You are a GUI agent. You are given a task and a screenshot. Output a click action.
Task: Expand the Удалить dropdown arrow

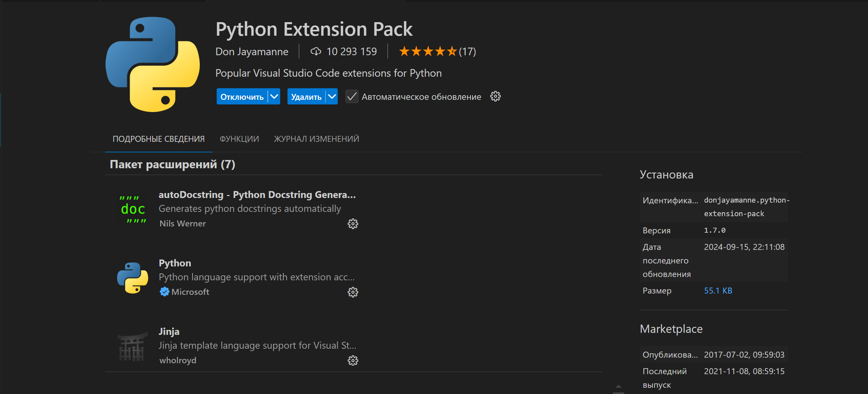(x=332, y=97)
